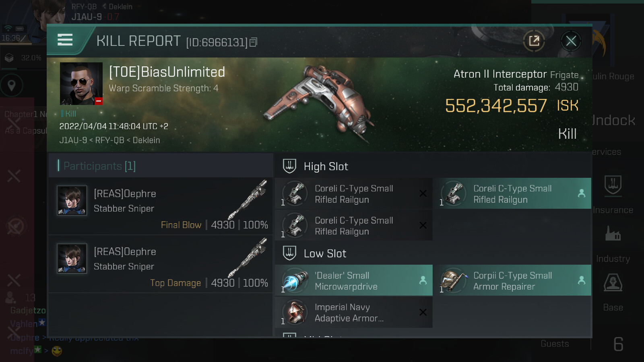Select the Corpii C-Type Small Armor Repairer
Image resolution: width=644 pixels, height=362 pixels.
tap(512, 281)
